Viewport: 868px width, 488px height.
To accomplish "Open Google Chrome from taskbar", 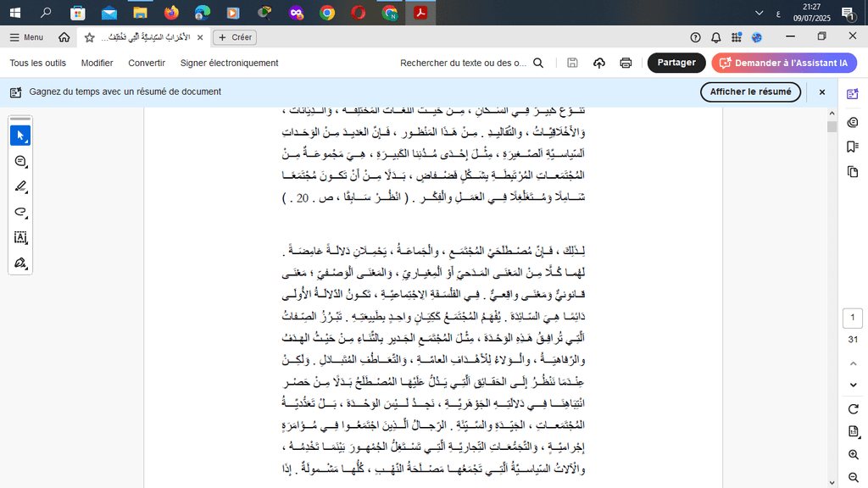I will 327,12.
